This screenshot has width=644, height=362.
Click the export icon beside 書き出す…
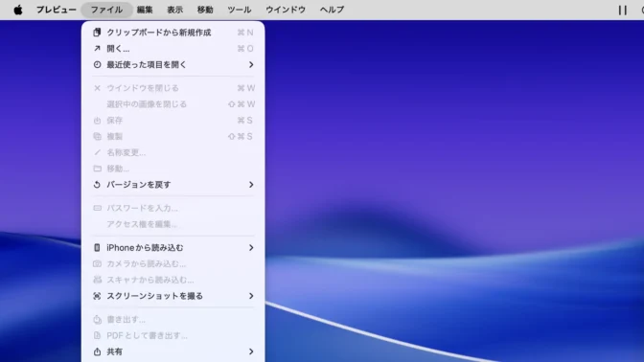point(97,319)
